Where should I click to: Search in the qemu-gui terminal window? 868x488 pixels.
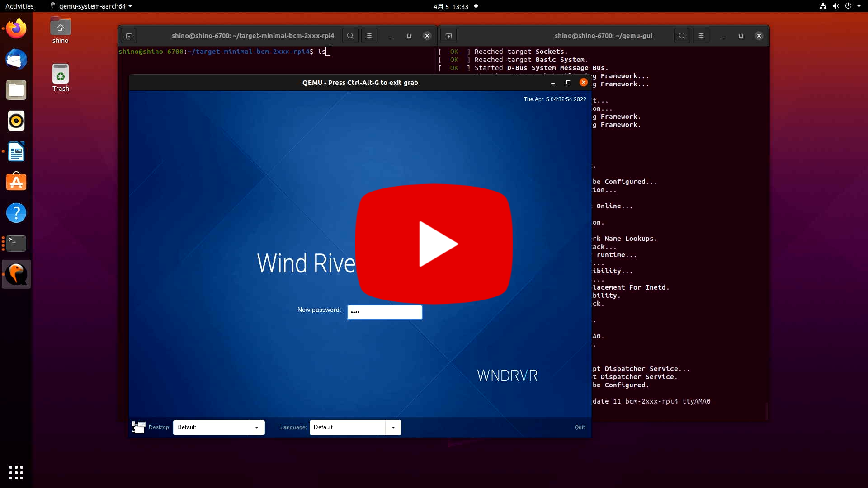click(682, 36)
